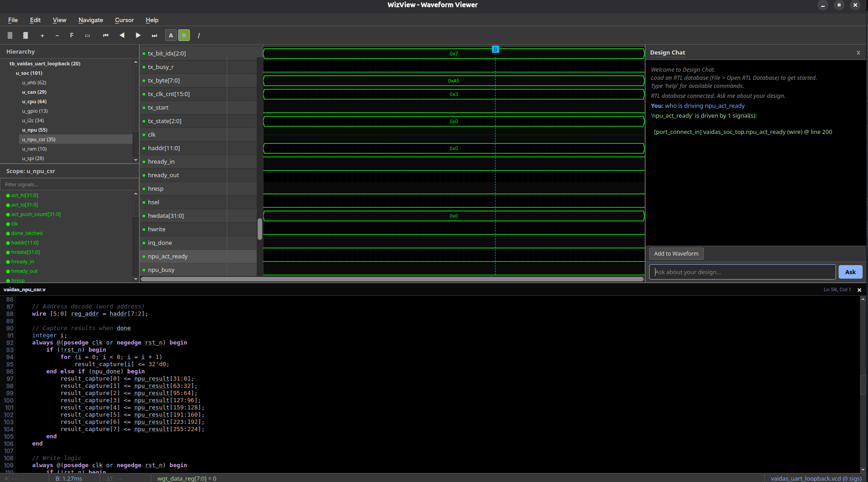Image resolution: width=868 pixels, height=482 pixels.
Task: Submit a question with the Ask button
Action: tap(850, 271)
